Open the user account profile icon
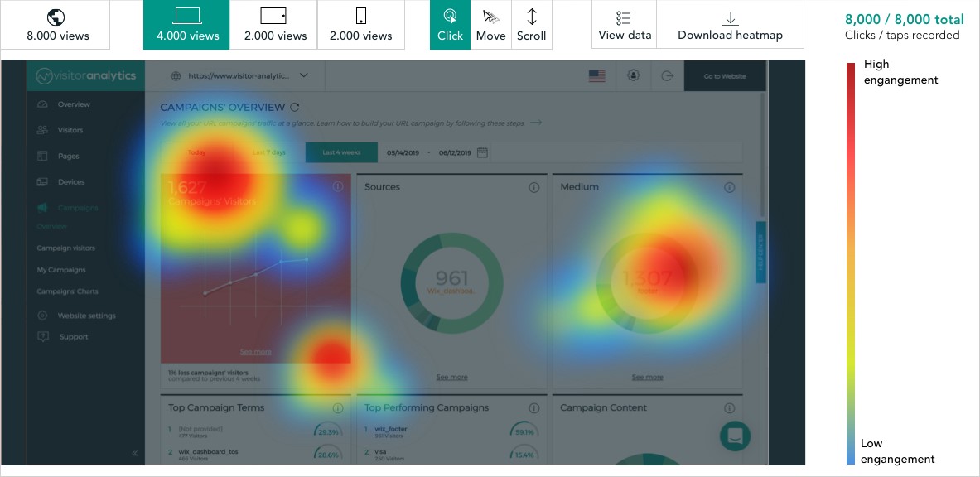This screenshot has height=477, width=980. pos(634,75)
